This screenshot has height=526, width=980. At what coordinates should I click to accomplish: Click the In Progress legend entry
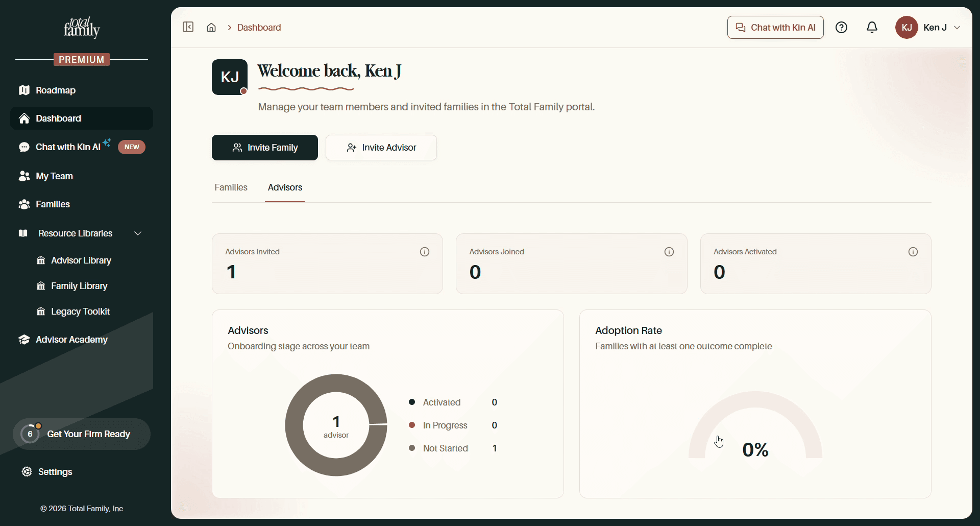click(x=453, y=425)
